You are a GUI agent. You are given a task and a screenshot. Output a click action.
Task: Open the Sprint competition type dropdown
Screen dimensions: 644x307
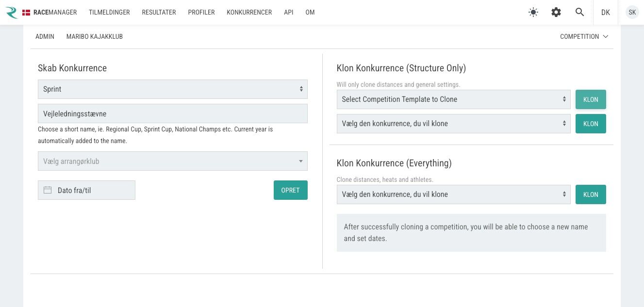[173, 89]
